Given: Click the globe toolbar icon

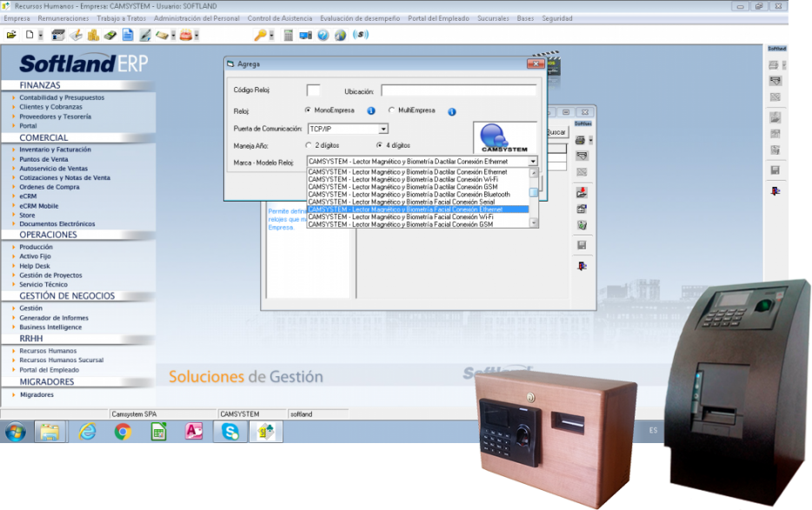Looking at the screenshot, I should point(340,35).
